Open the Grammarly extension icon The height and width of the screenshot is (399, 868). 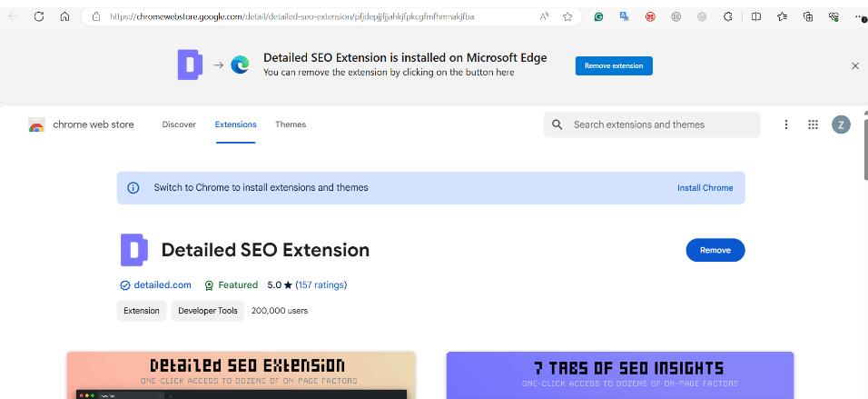[x=598, y=16]
